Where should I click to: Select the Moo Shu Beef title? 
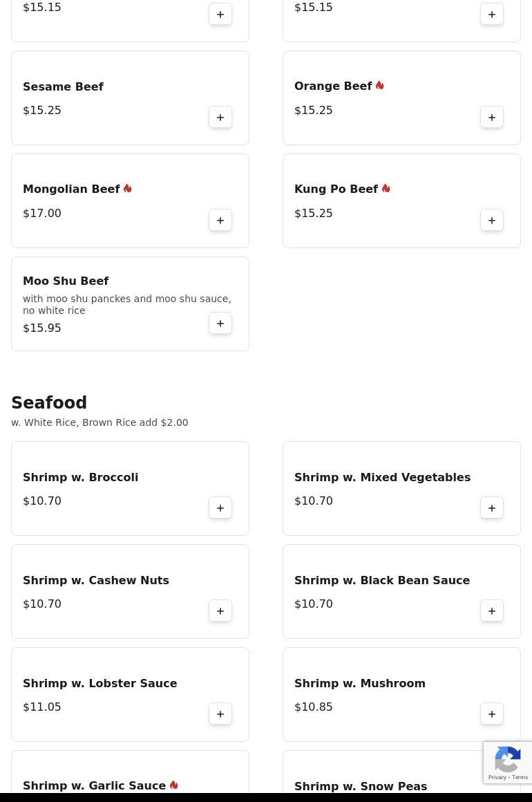(x=66, y=281)
